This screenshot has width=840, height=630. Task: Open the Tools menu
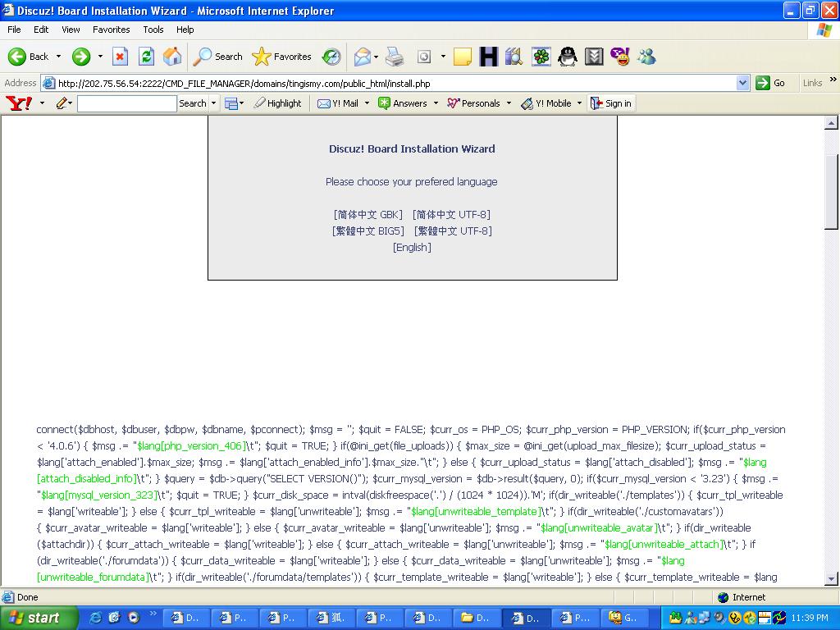(153, 30)
